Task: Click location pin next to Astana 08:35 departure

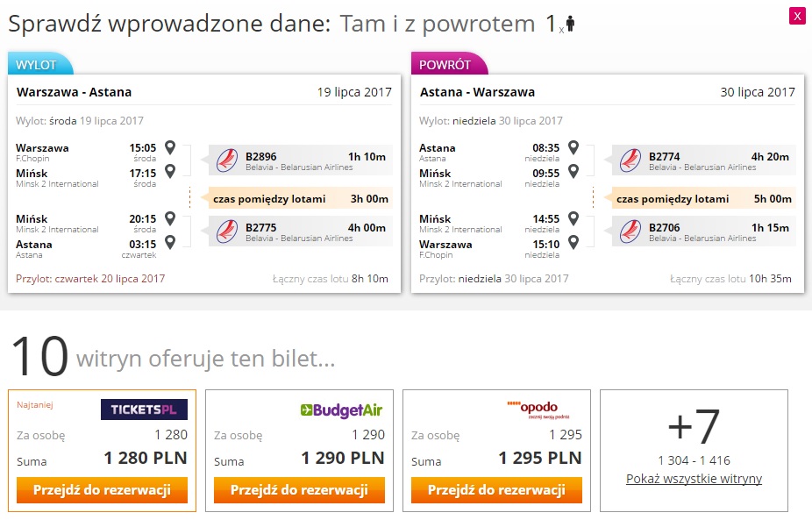Action: 573,147
